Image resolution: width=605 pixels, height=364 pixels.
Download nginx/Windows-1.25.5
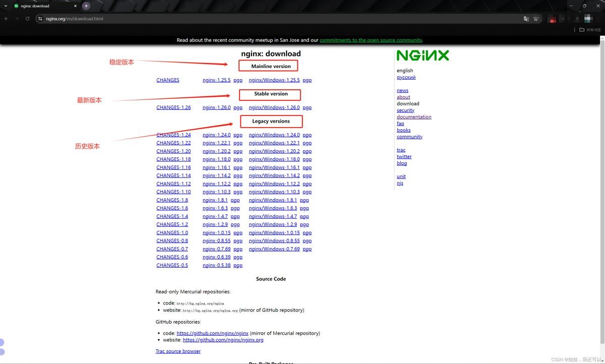click(274, 80)
